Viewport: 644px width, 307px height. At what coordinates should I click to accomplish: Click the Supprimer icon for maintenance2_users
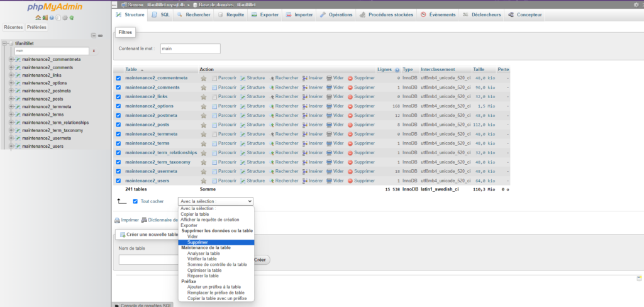point(350,181)
